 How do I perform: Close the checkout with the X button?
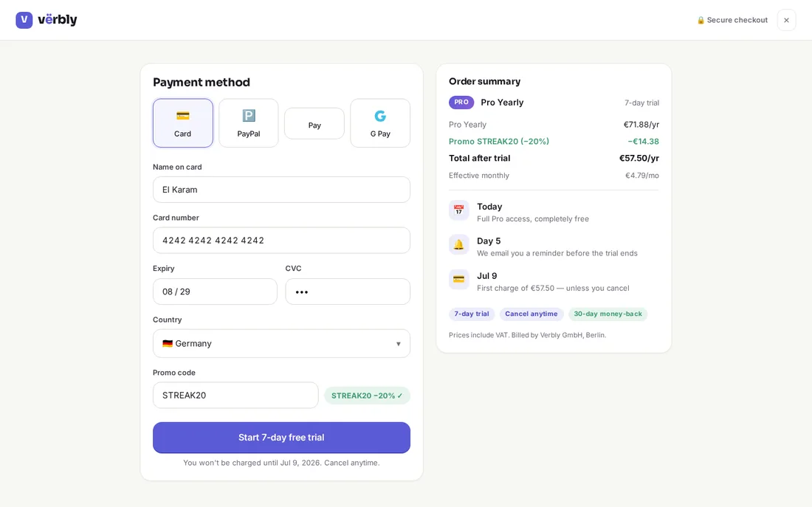pyautogui.click(x=786, y=20)
